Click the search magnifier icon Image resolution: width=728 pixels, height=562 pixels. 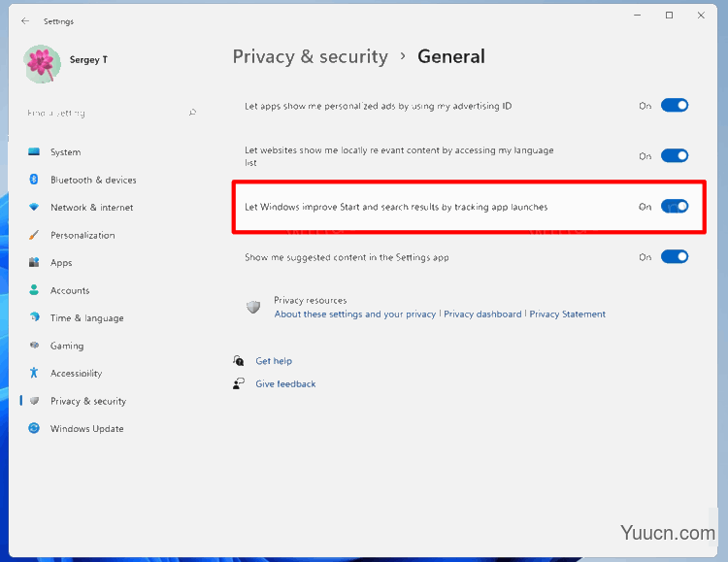coord(193,113)
